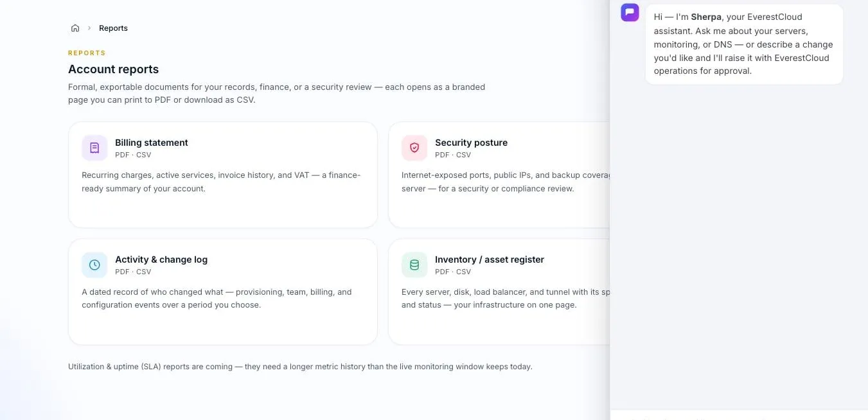Click 'PDF · CSV' under Billing statement
Image resolution: width=868 pixels, height=420 pixels.
pyautogui.click(x=133, y=155)
